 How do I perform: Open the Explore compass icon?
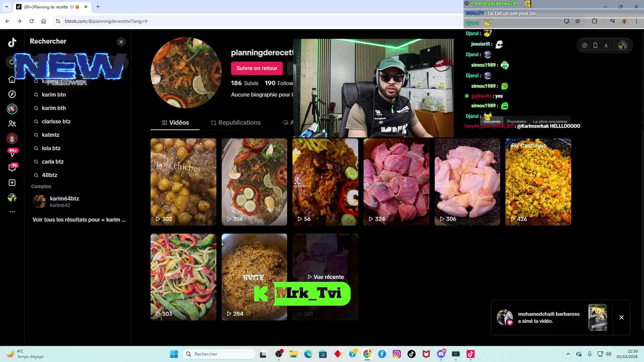pyautogui.click(x=12, y=94)
